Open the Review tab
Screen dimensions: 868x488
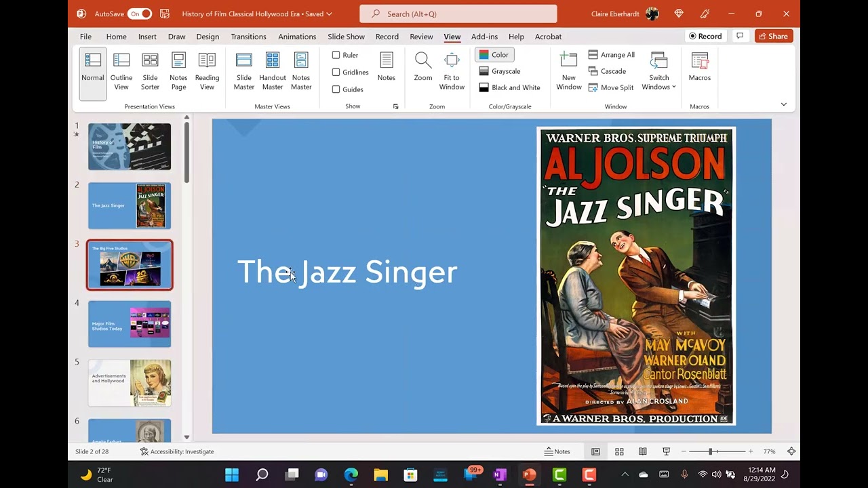[421, 37]
